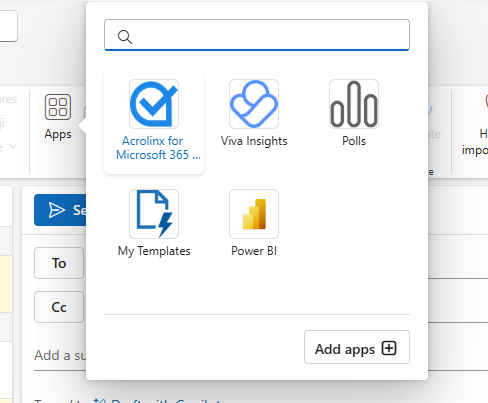
Task: Open the To recipients picker
Action: (59, 263)
